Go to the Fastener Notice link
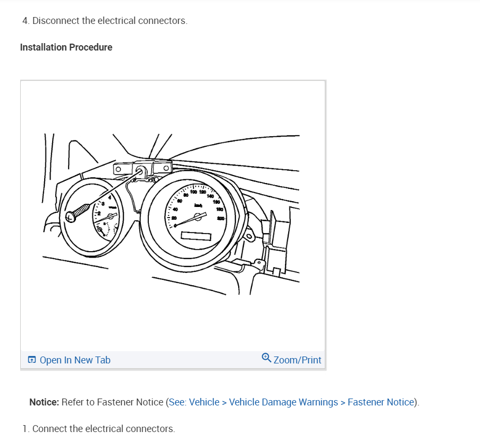Screen dimensions: 480x448 pyautogui.click(x=381, y=402)
